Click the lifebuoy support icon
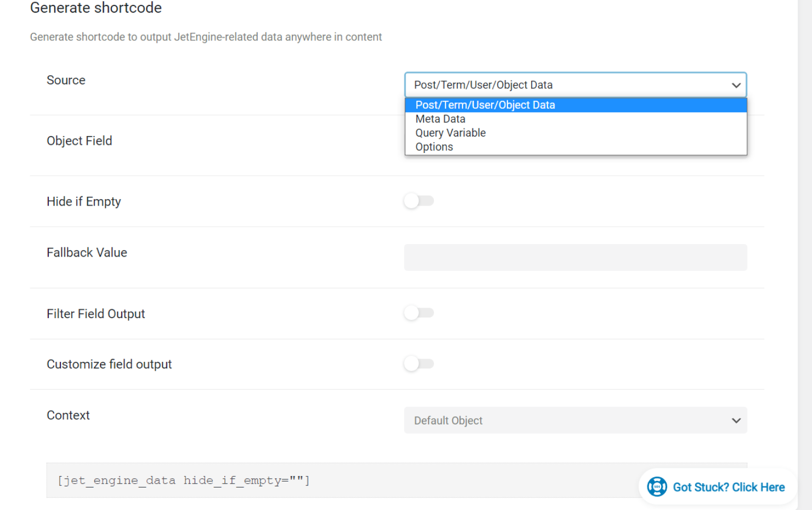Viewport: 812px width, 510px height. [x=657, y=486]
